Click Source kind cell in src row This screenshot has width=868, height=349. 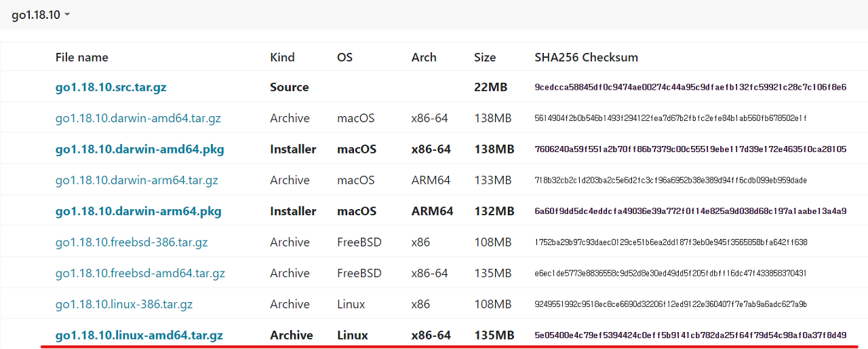[289, 87]
